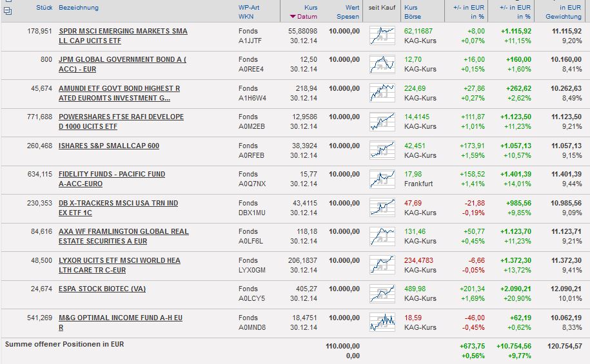This screenshot has height=364, width=590.
Task: Select red price 47,69 of DB X-Trackers
Action: tap(413, 203)
